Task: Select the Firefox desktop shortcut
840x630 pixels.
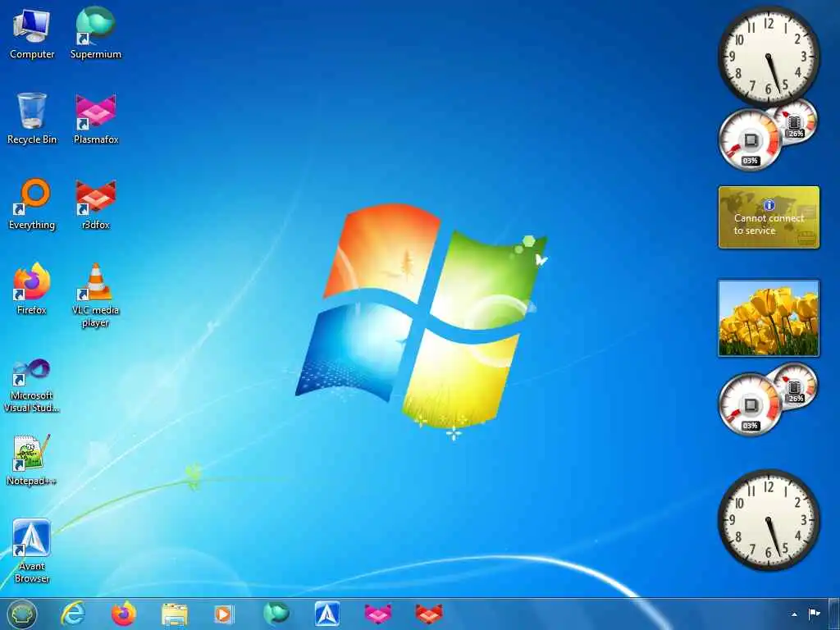Action: coord(32,290)
